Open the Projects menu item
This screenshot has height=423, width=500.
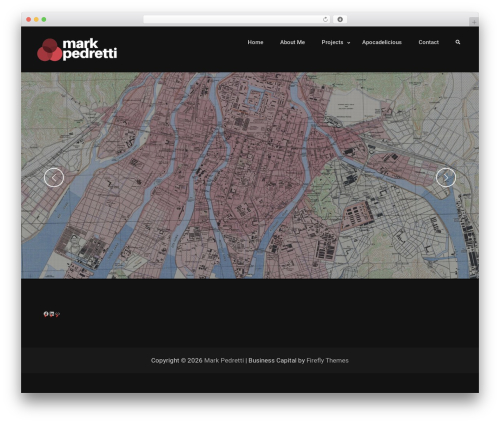pos(332,42)
